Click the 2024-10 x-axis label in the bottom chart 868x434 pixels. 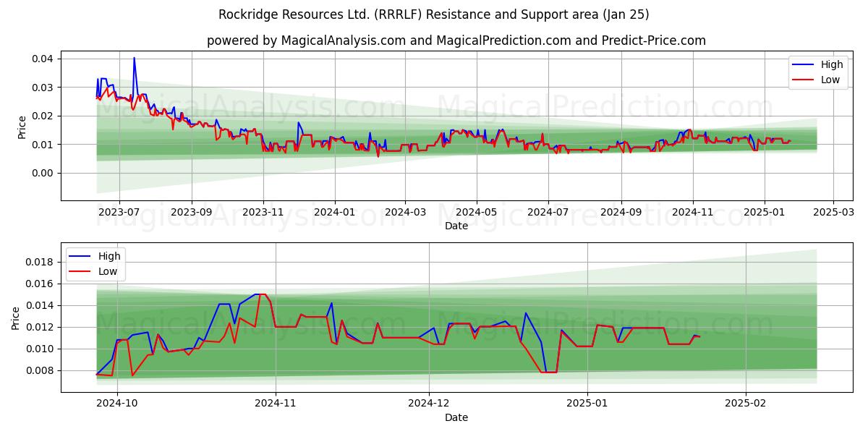tap(117, 405)
